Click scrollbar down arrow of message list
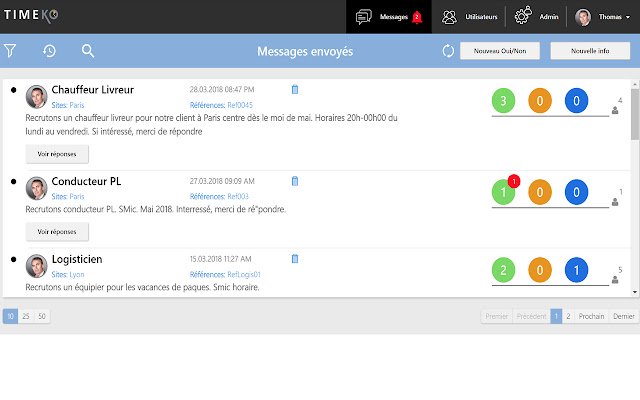 (x=635, y=292)
